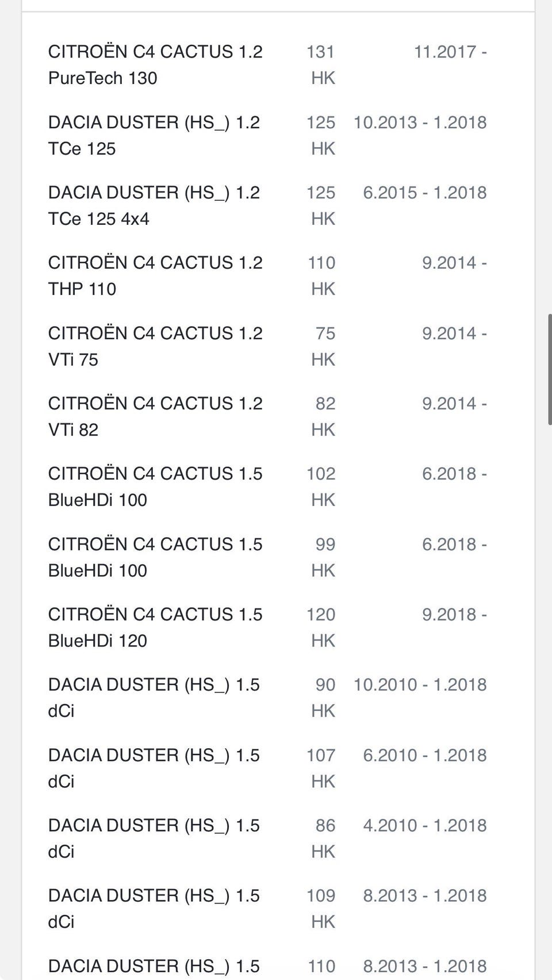Click the 109 HK power value
The width and height of the screenshot is (552, 980).
(321, 908)
